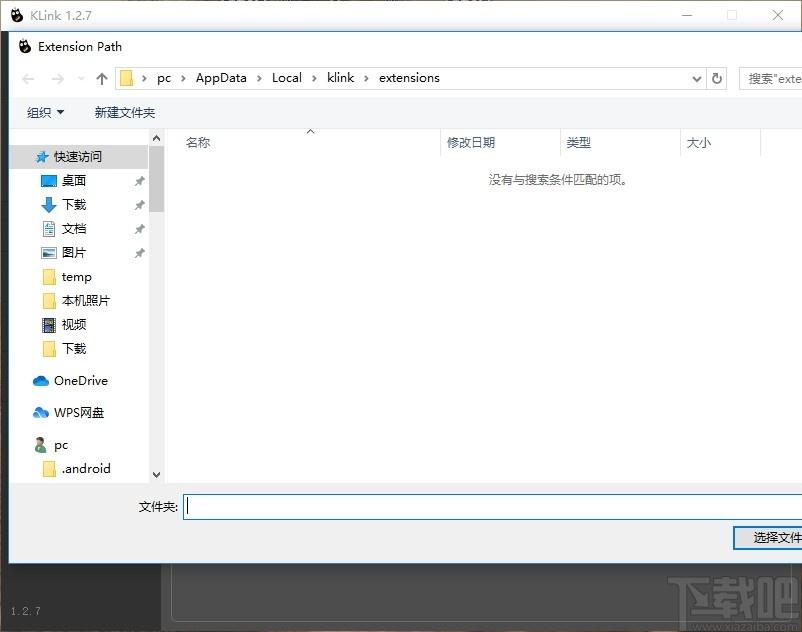Click the navigation pane scroll down arrow
This screenshot has height=632, width=802.
point(157,475)
